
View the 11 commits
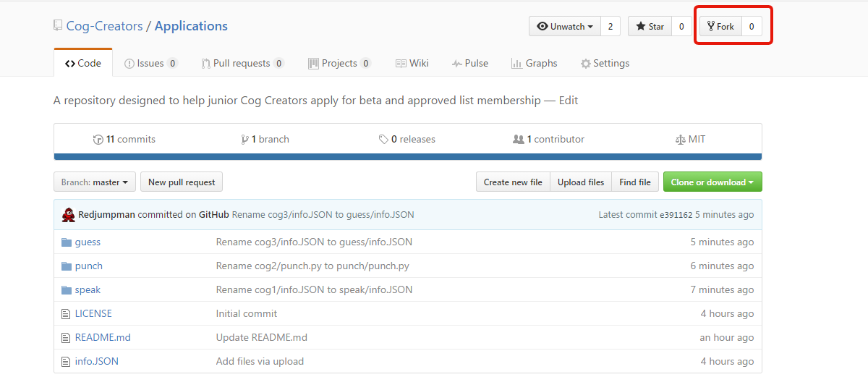coord(124,139)
